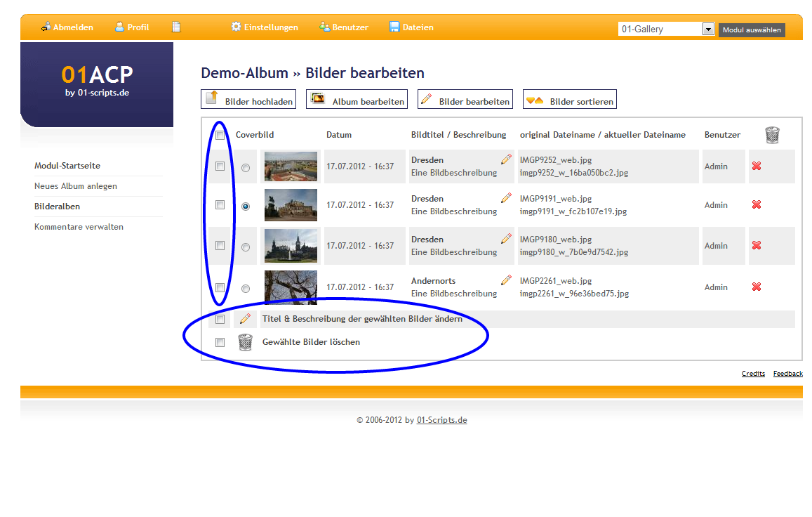Click the pencil icon in Bilder bearbeiten button
Viewport: 812px width, 517px height.
click(426, 98)
